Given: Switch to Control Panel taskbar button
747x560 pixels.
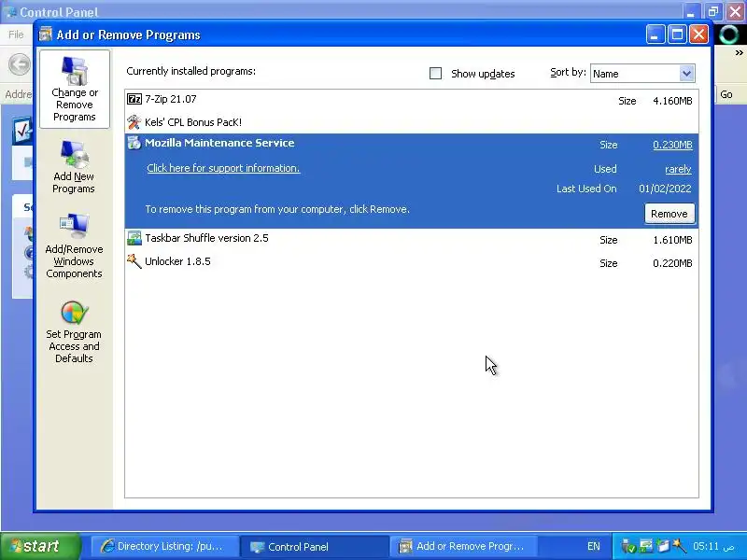Looking at the screenshot, I should 314,546.
